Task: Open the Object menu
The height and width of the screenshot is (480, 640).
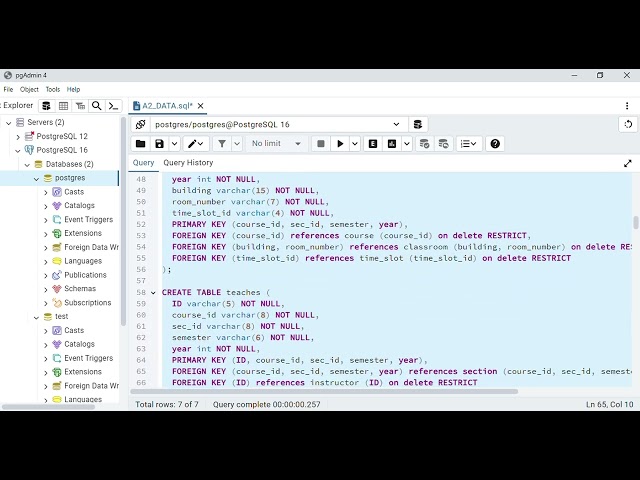Action: point(29,89)
